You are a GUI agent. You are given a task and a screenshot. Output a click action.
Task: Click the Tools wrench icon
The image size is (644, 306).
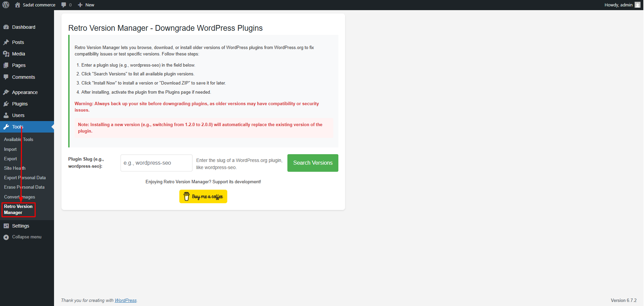click(x=6, y=127)
